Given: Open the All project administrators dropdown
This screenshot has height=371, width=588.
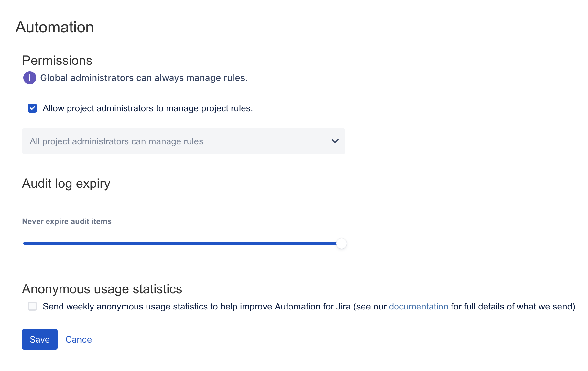Looking at the screenshot, I should (183, 141).
